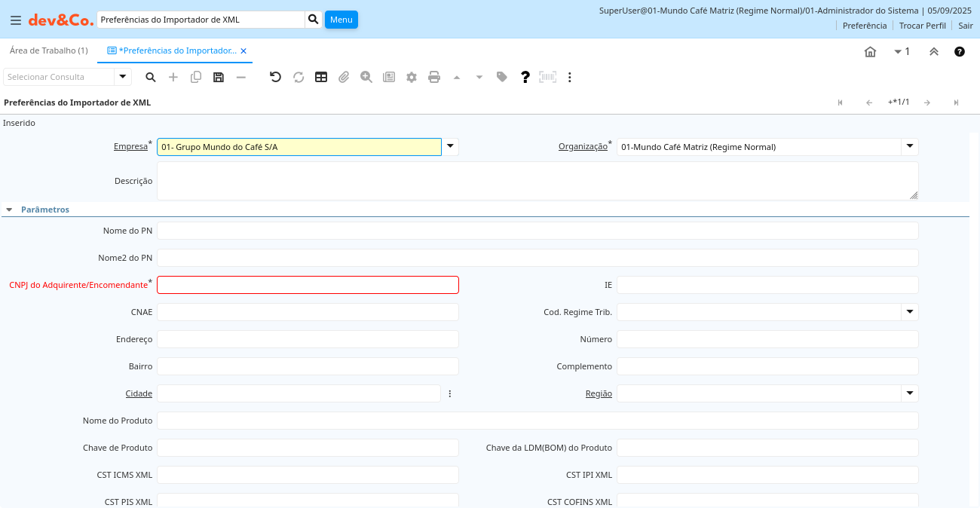
Task: Click the Undo changes arrow icon
Action: pos(275,77)
